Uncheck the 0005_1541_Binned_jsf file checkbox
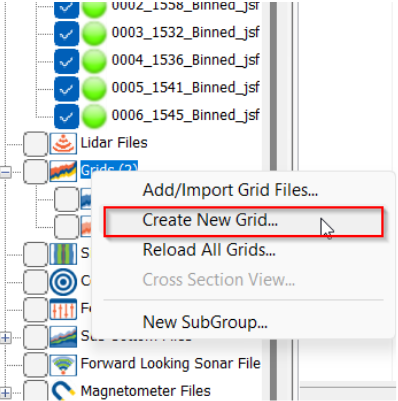Viewport: 398px width, 401px height. pos(66,89)
